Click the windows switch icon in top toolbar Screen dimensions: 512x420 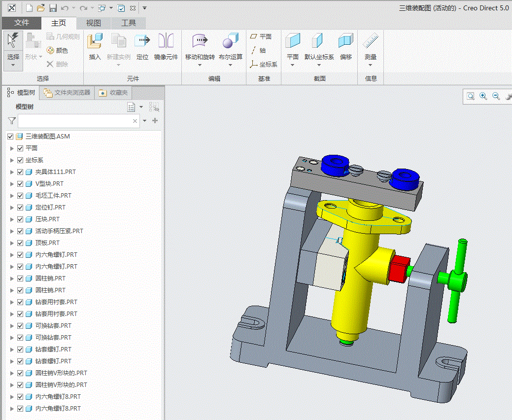pos(102,8)
